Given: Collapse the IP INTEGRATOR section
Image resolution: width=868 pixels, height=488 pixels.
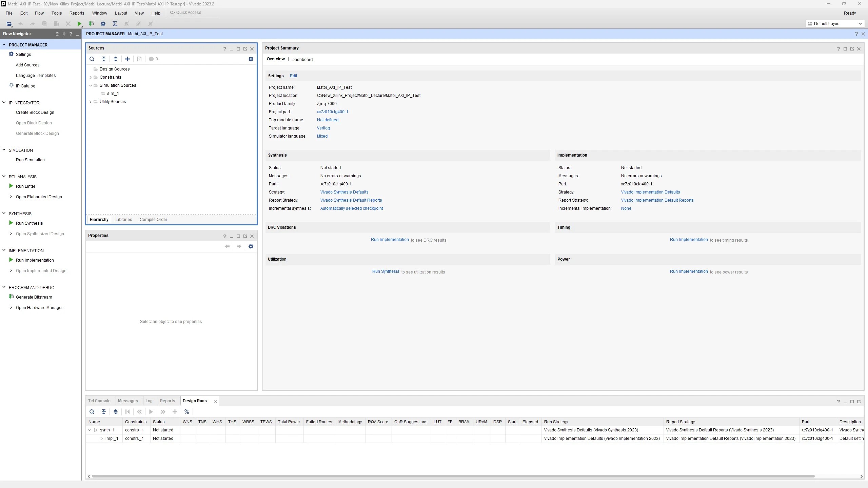Looking at the screenshot, I should 4,103.
